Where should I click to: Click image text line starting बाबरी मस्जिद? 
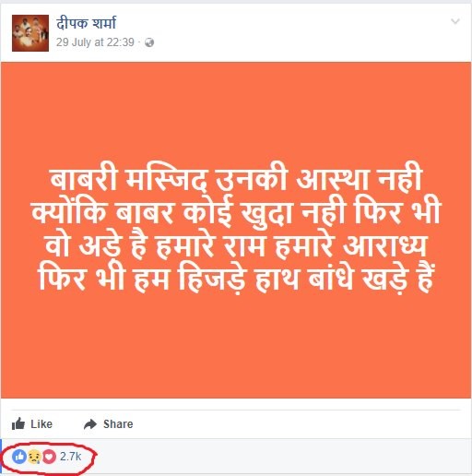click(x=236, y=180)
